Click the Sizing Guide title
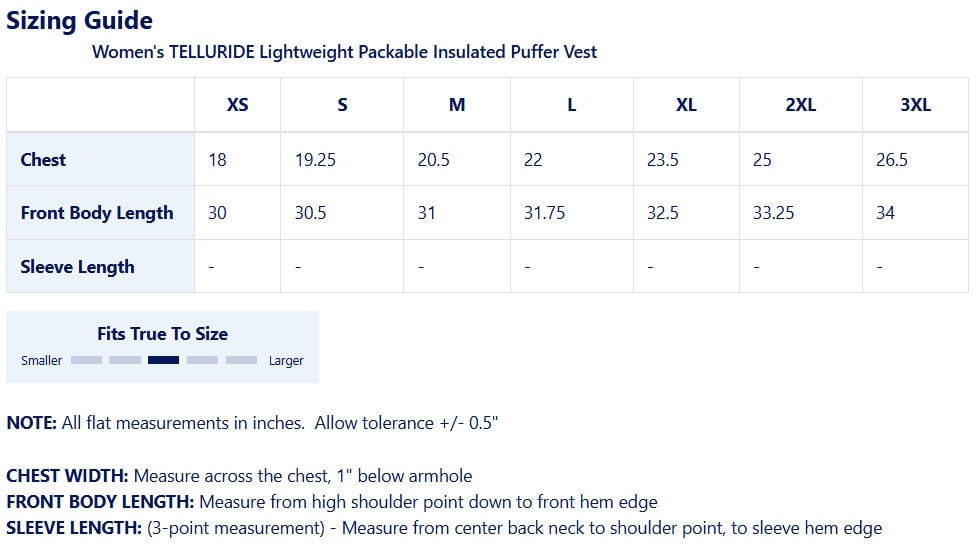The image size is (973, 544). 79,20
